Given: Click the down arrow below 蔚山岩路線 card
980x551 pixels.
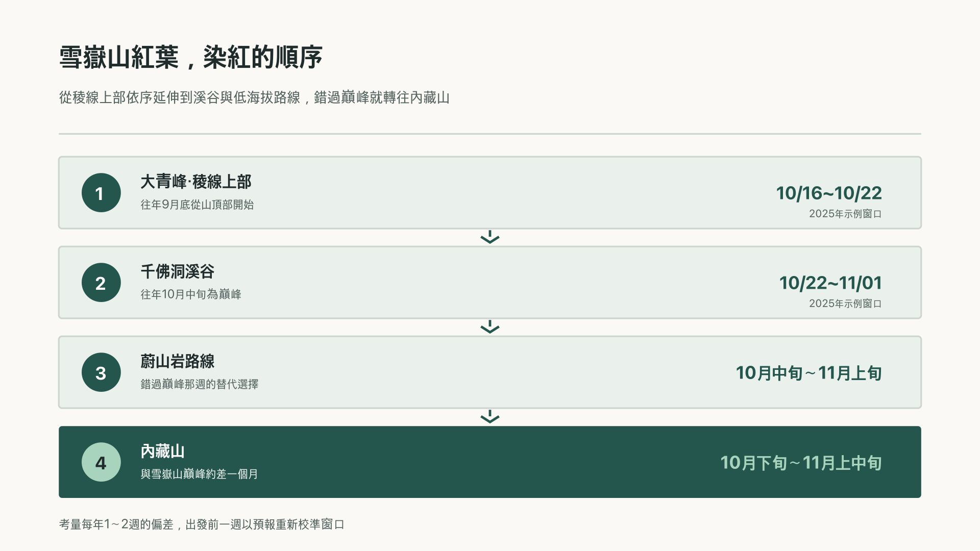Looking at the screenshot, I should click(490, 417).
